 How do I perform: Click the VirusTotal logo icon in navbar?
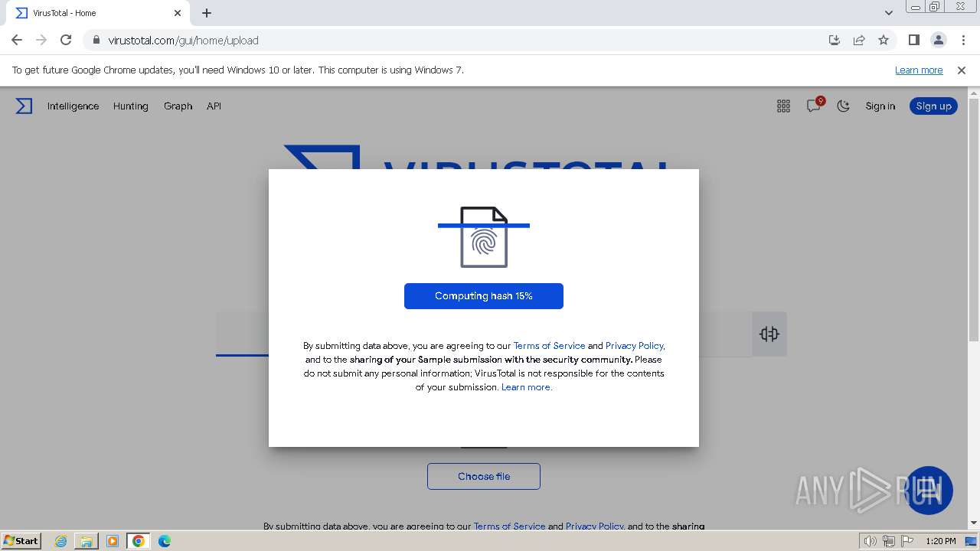[24, 106]
